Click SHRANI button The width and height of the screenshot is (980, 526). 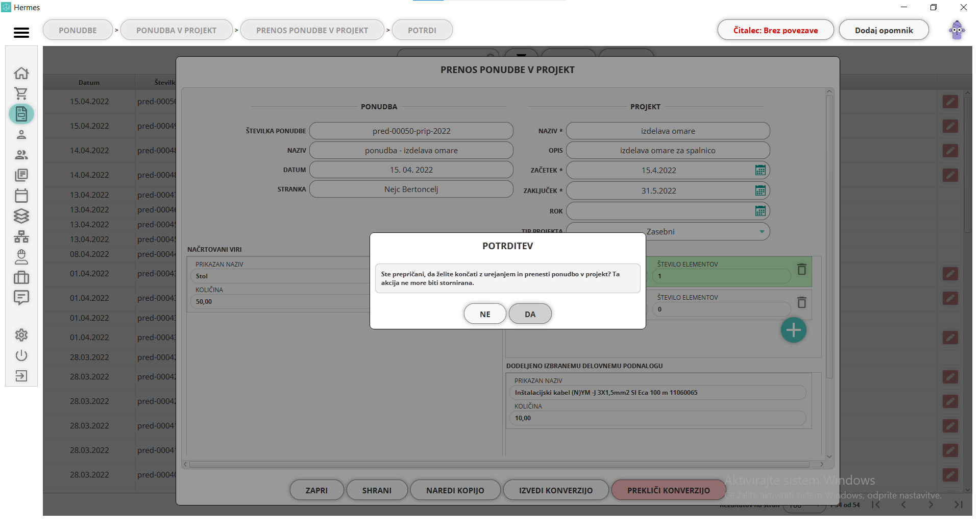[x=377, y=490]
